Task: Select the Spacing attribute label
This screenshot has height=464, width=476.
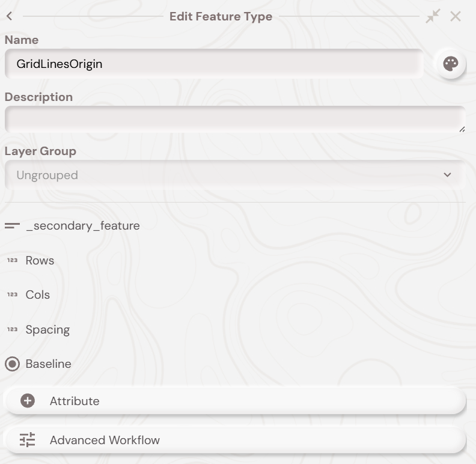Action: point(47,330)
